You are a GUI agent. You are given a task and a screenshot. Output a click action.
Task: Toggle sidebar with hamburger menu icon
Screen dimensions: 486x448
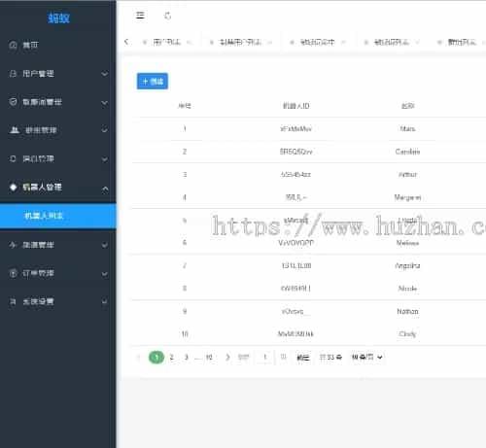(140, 16)
